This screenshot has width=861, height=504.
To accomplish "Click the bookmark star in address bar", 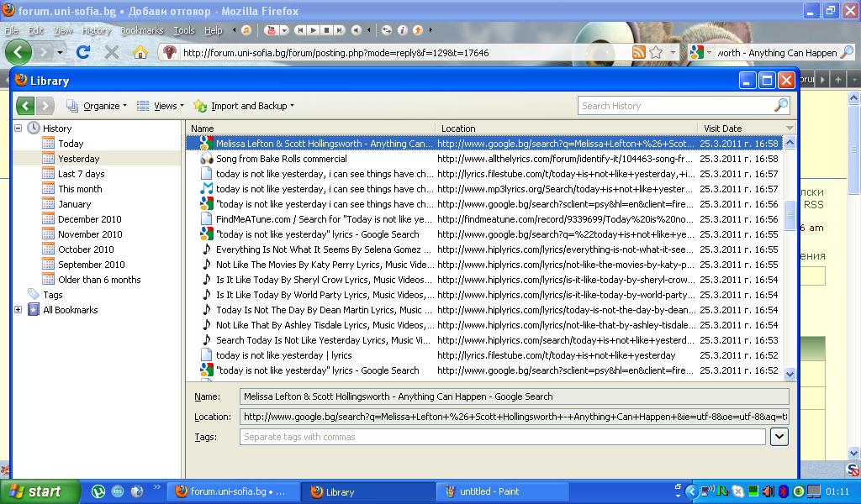I will (656, 52).
